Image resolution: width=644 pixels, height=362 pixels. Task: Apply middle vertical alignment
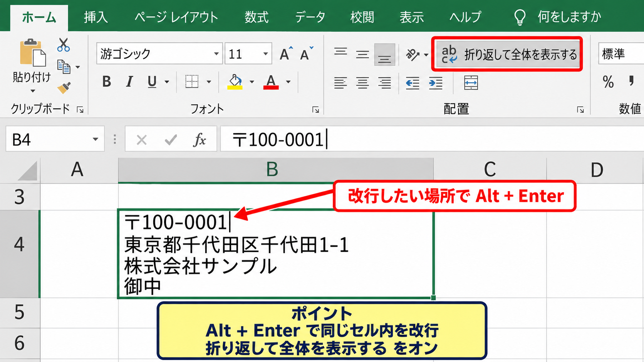point(362,54)
